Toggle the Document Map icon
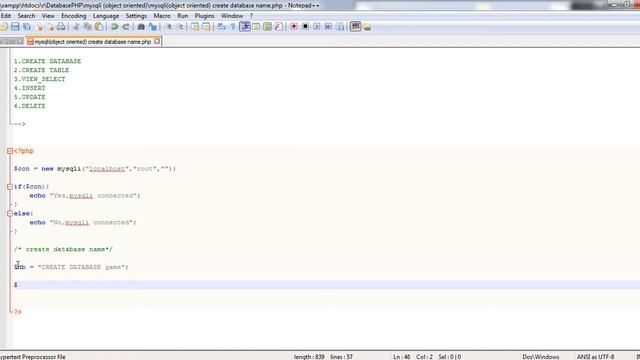640x360 pixels. (267, 27)
